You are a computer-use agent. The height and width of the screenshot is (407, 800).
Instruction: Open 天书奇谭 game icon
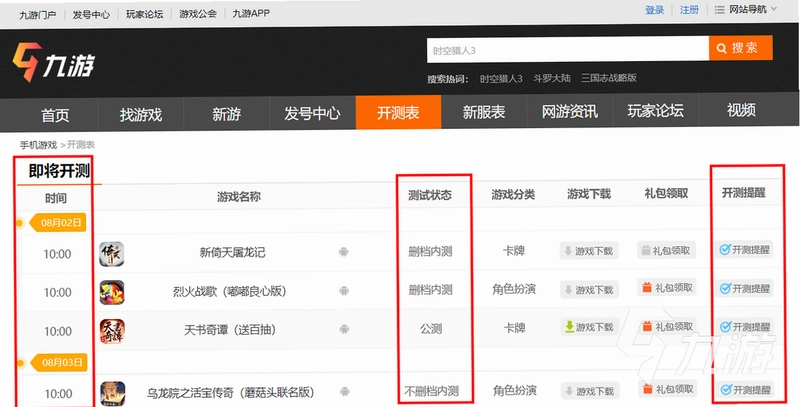pos(112,331)
